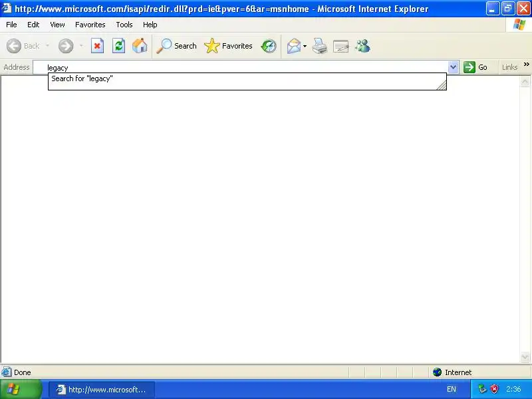
Task: Print the page with the printer icon
Action: [x=320, y=46]
